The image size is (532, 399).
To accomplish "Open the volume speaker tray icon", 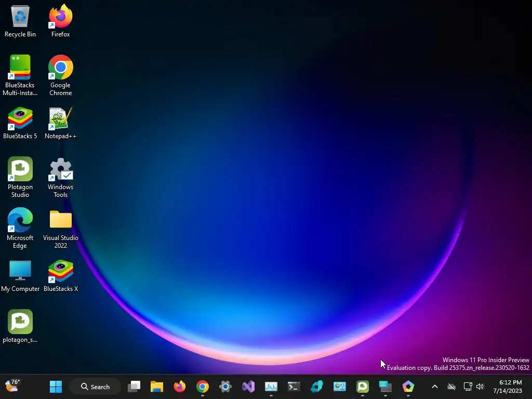I will tap(480, 387).
